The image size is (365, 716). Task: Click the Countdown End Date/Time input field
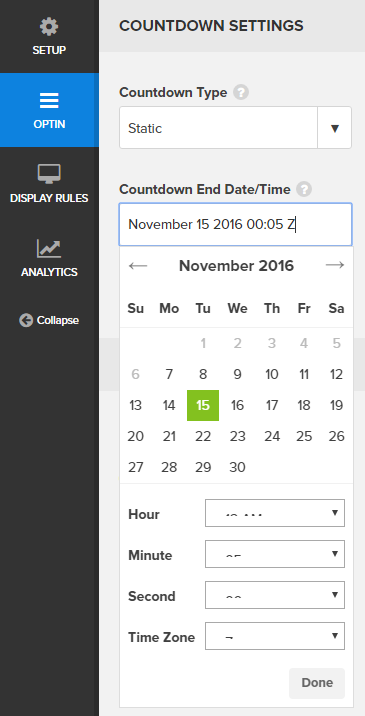[x=235, y=225]
